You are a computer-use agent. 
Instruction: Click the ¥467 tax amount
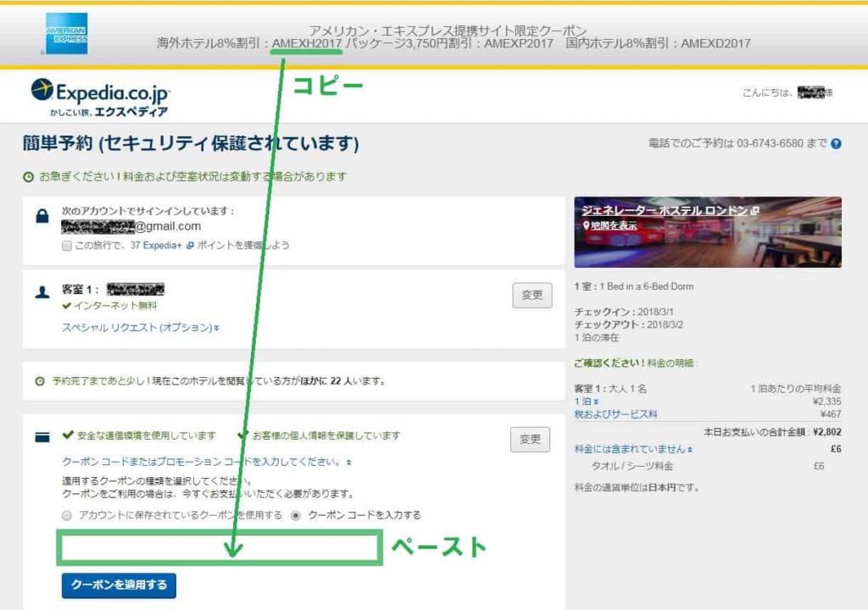[831, 414]
